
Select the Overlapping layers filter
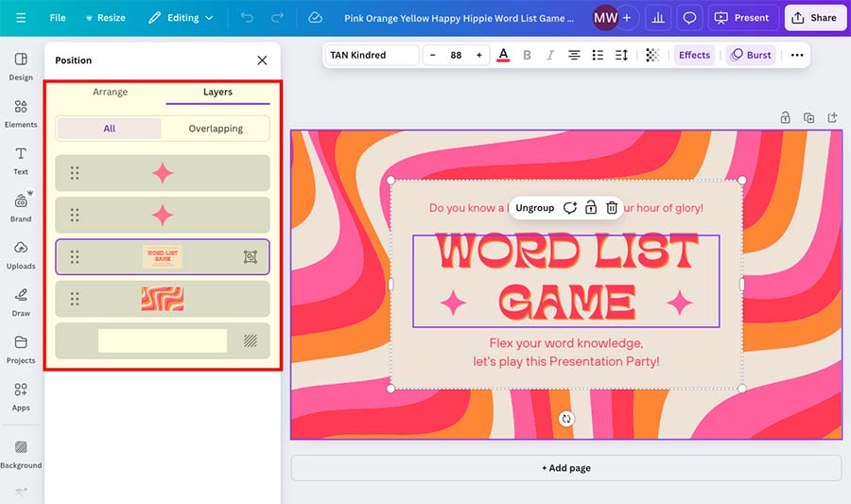click(216, 129)
